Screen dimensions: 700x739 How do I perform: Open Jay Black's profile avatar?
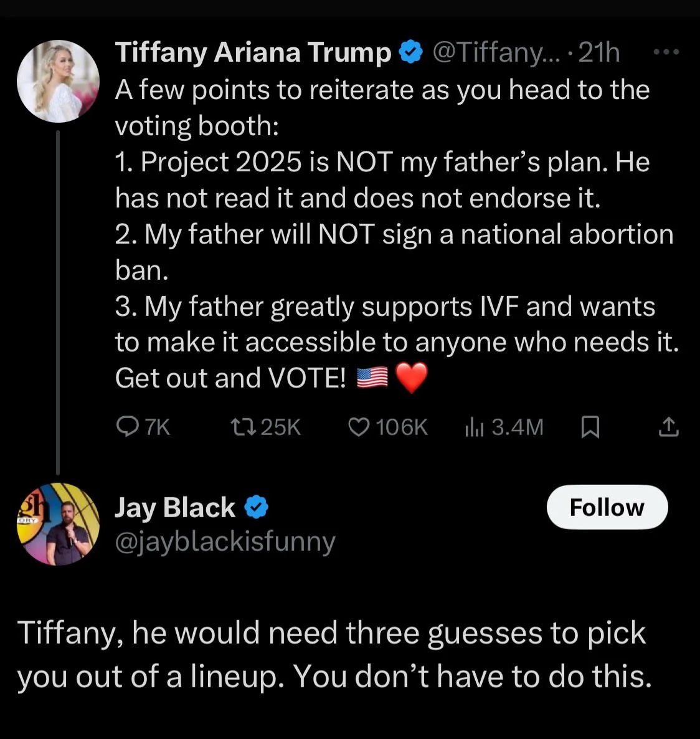(58, 524)
